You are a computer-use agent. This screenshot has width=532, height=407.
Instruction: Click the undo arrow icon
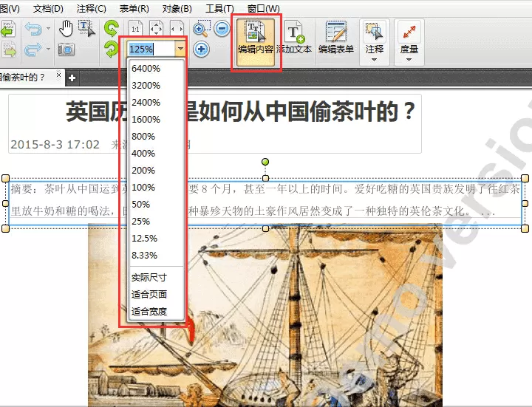coord(33,29)
